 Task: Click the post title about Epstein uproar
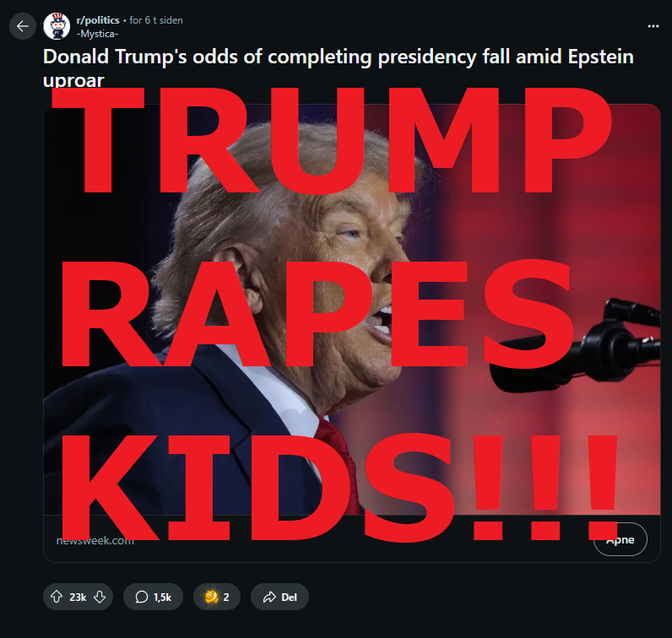[339, 68]
